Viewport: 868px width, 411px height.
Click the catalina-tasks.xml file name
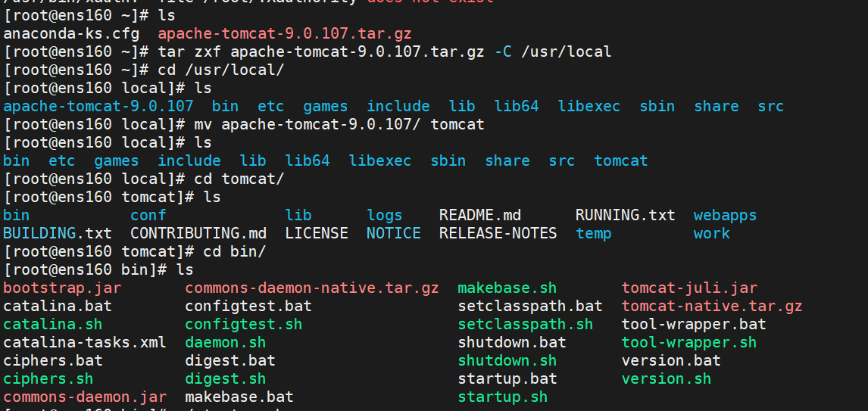point(85,342)
